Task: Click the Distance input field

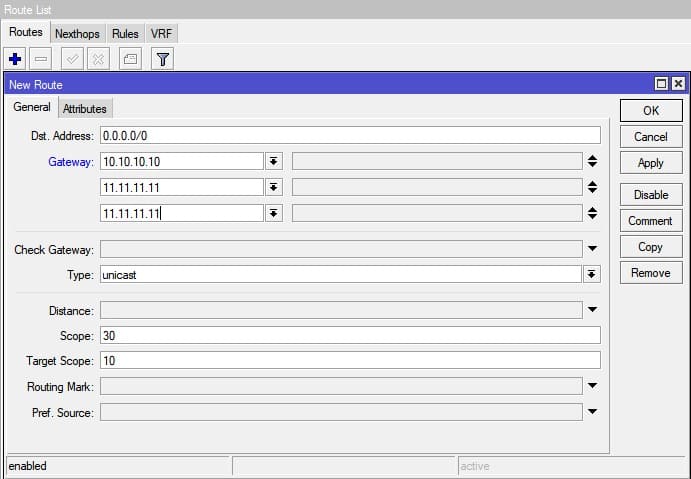Action: click(x=341, y=310)
